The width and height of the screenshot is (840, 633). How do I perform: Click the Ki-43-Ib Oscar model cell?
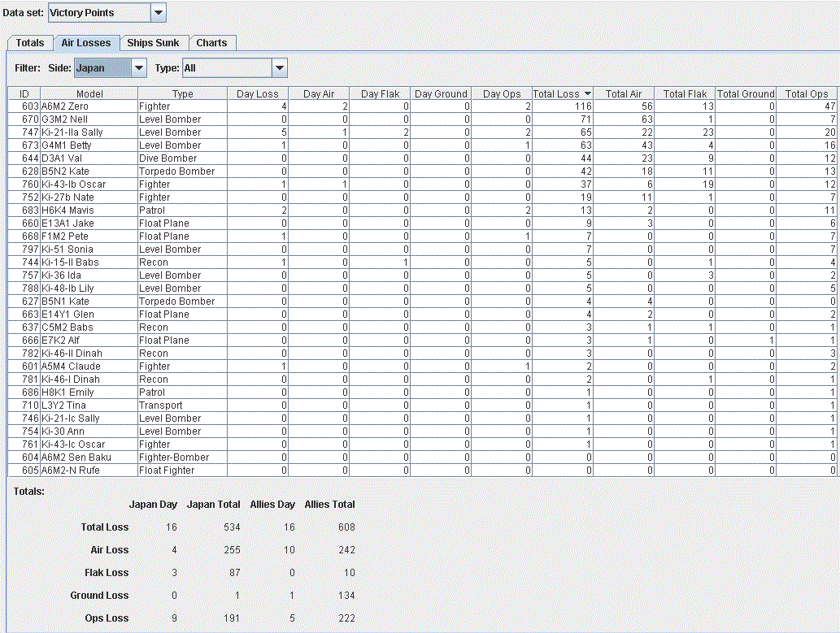(89, 184)
